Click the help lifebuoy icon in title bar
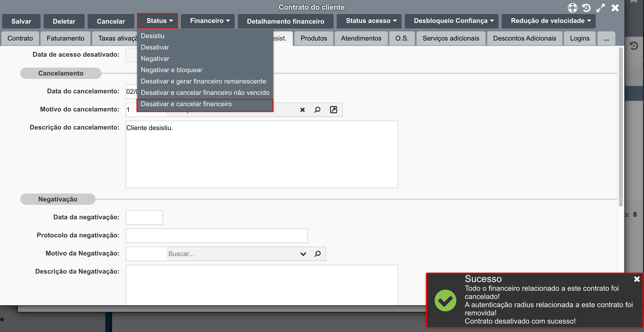The width and height of the screenshot is (644, 332). coord(572,8)
